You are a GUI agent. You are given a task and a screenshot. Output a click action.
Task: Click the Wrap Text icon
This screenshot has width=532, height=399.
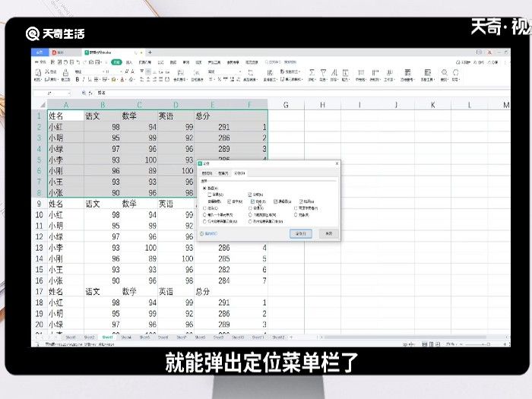[197, 73]
